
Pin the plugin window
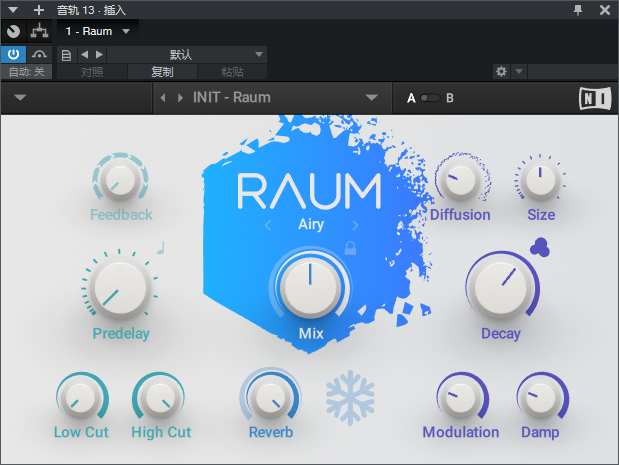pyautogui.click(x=578, y=10)
